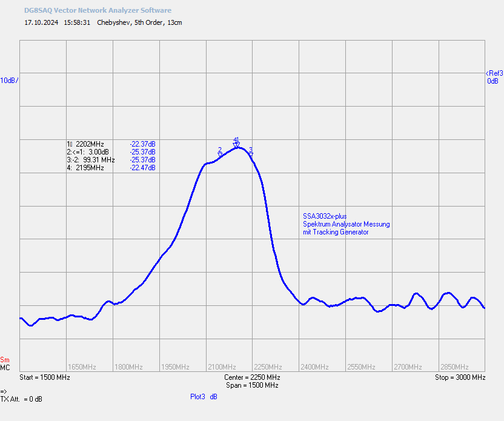Click the TX Att. = 0 dB setting
The height and width of the screenshot is (421, 504).
21,399
